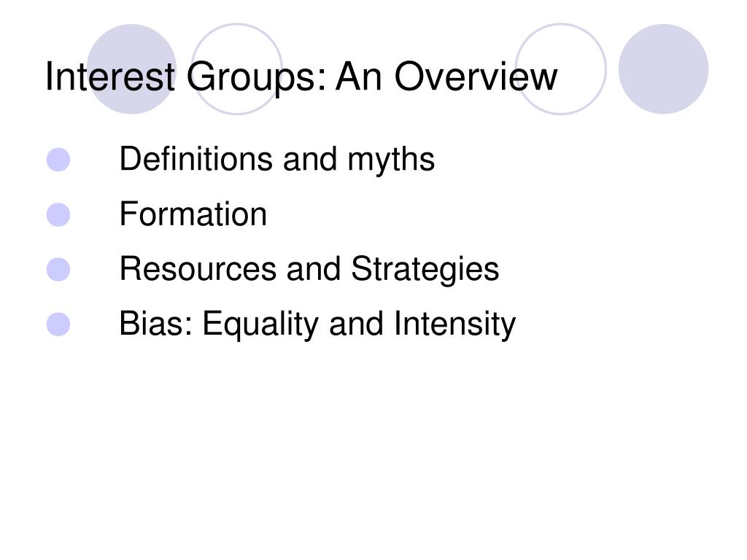Select the word "Resources" in the third bullet

coord(198,268)
